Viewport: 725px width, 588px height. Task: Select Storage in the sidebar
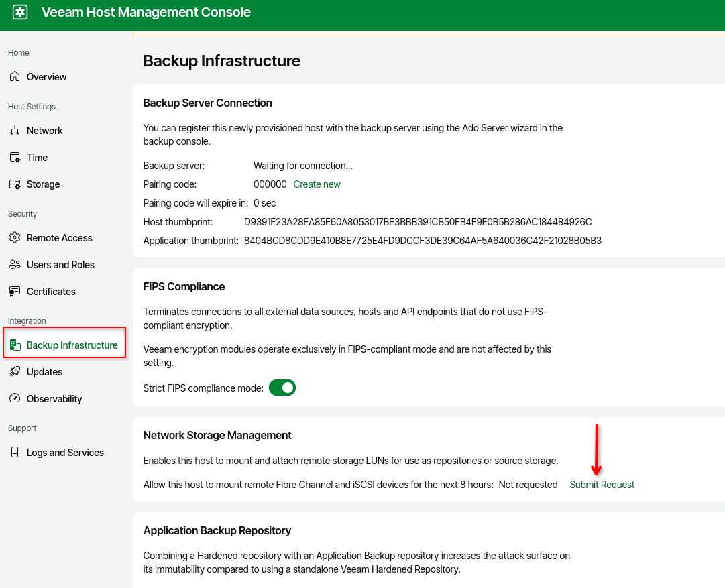[x=43, y=184]
